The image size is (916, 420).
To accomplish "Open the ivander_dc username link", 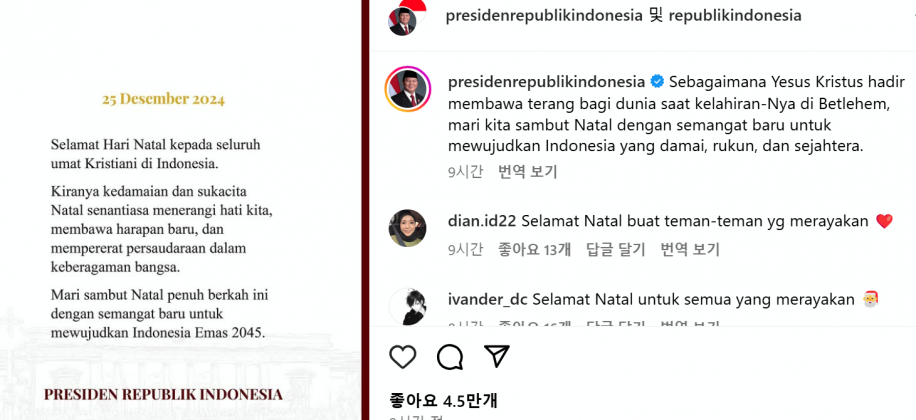I will coord(488,300).
